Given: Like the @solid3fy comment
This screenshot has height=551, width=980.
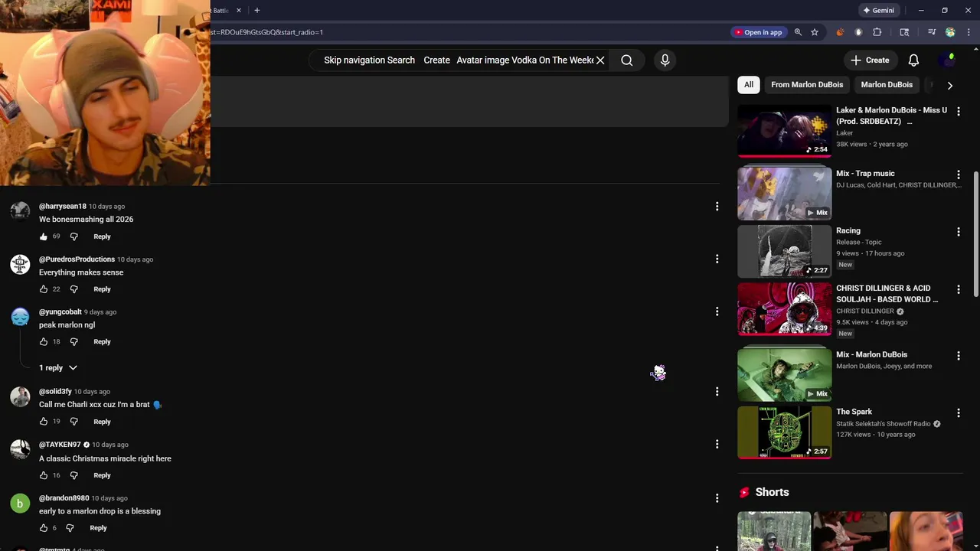Looking at the screenshot, I should pos(44,422).
